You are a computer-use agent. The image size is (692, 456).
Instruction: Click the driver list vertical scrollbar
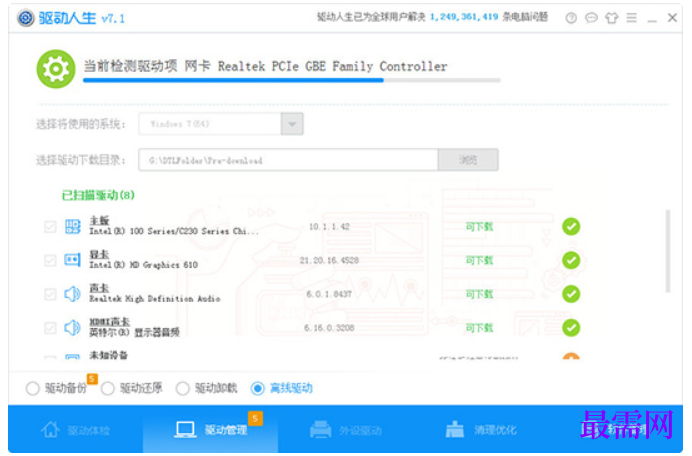point(668,251)
